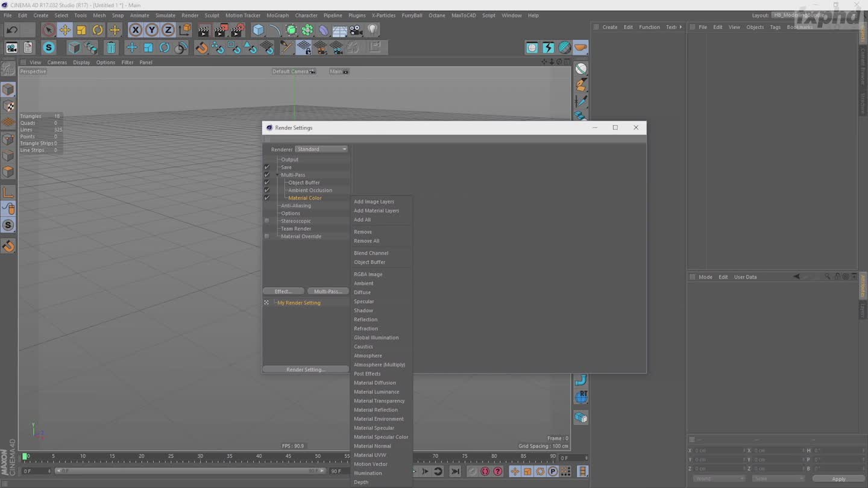Click the Go to End playback icon
The image size is (868, 488).
(x=456, y=472)
